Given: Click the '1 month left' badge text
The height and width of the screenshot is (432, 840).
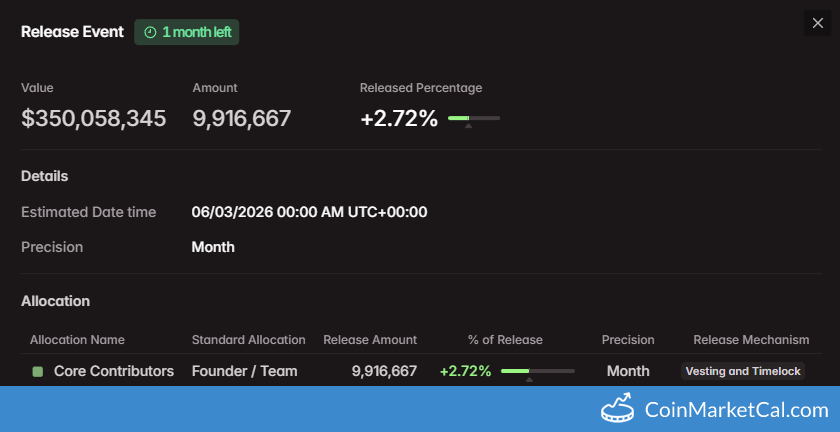Looking at the screenshot, I should coord(196,32).
